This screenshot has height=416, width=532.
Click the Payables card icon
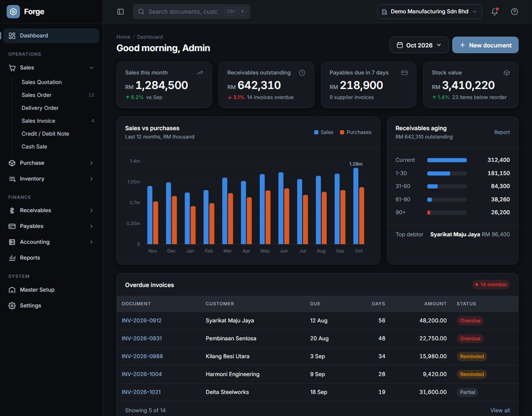pyautogui.click(x=12, y=226)
